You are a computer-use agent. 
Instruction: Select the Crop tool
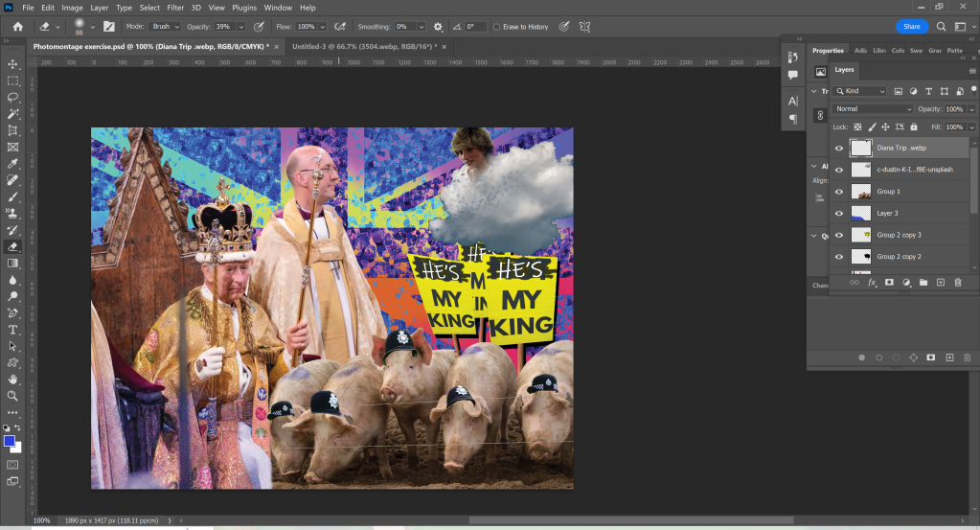pyautogui.click(x=13, y=130)
